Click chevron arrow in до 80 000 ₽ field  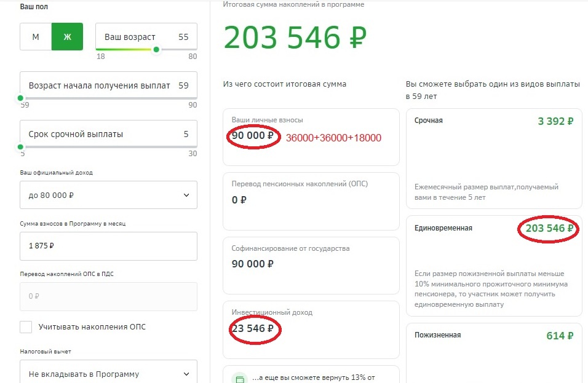(186, 195)
